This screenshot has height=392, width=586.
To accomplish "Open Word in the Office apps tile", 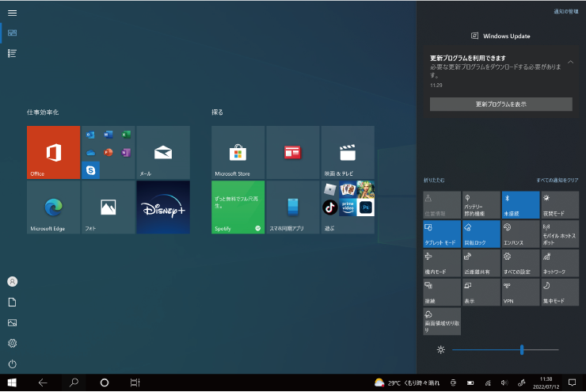I will (108, 135).
